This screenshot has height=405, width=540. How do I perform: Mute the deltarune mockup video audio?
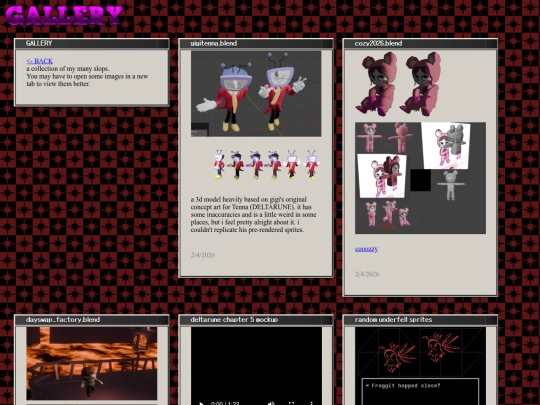click(x=271, y=403)
